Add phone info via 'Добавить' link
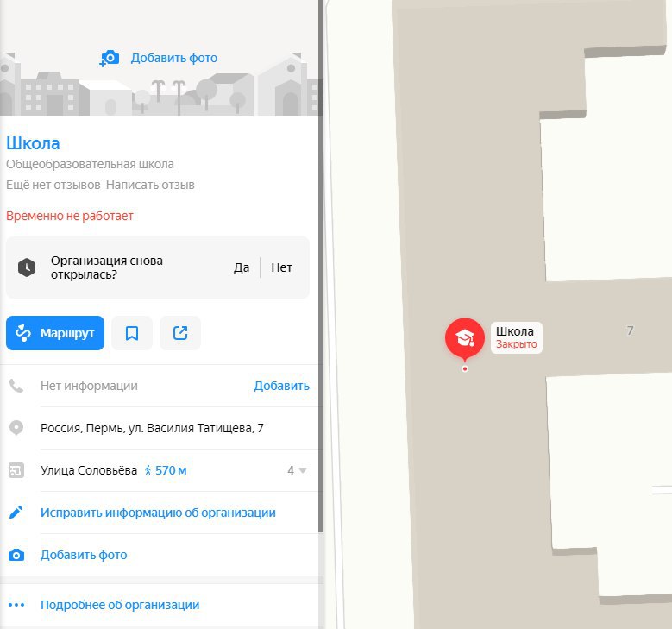672x629 pixels. [x=281, y=386]
